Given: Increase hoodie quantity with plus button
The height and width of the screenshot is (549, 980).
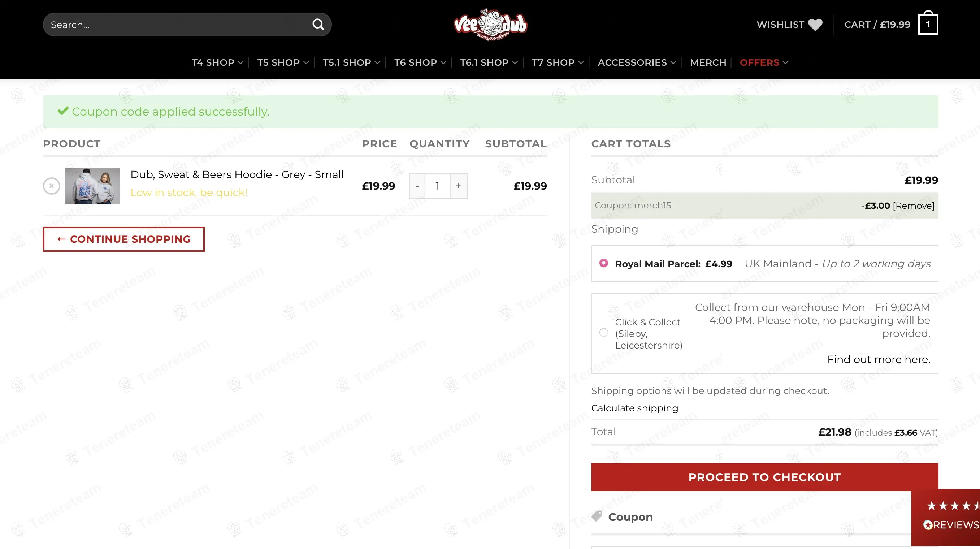Looking at the screenshot, I should pyautogui.click(x=459, y=186).
